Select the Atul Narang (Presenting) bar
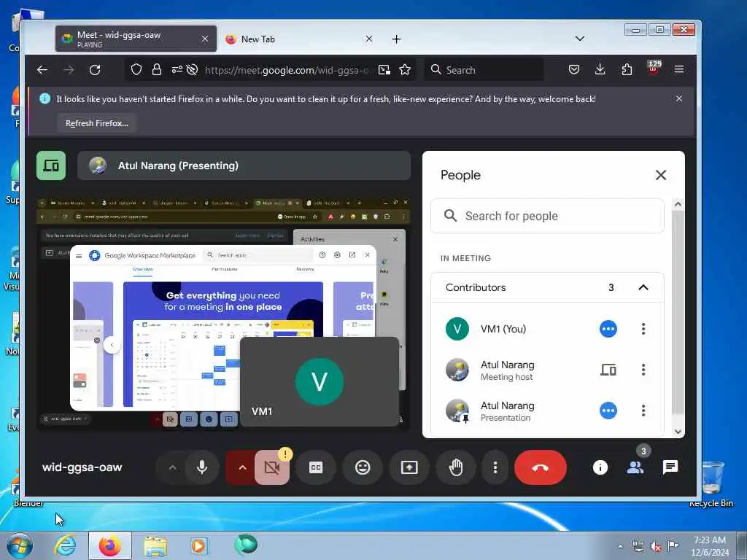The image size is (747, 560). 244,166
